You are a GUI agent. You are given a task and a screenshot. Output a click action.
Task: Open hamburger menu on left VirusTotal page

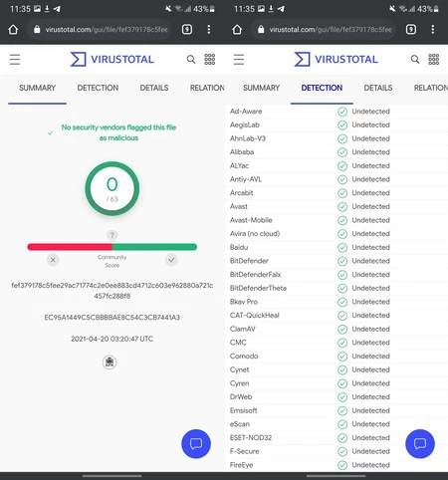[x=15, y=60]
